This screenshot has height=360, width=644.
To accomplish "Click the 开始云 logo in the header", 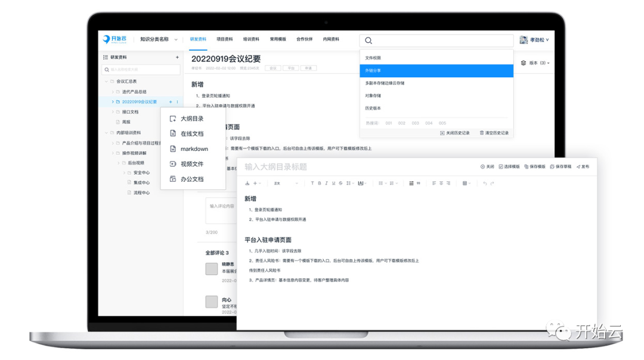I will (x=114, y=39).
